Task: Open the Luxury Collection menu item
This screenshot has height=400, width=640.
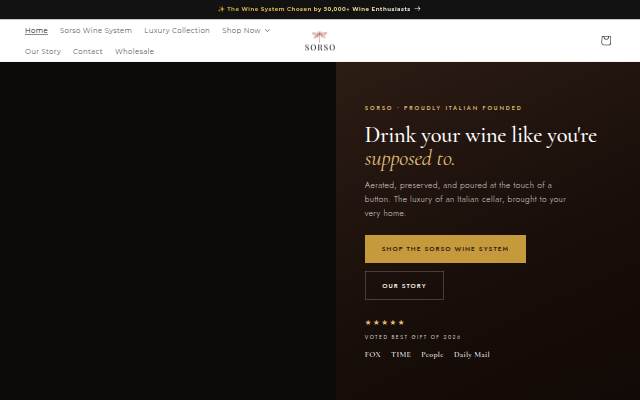Action: click(177, 30)
